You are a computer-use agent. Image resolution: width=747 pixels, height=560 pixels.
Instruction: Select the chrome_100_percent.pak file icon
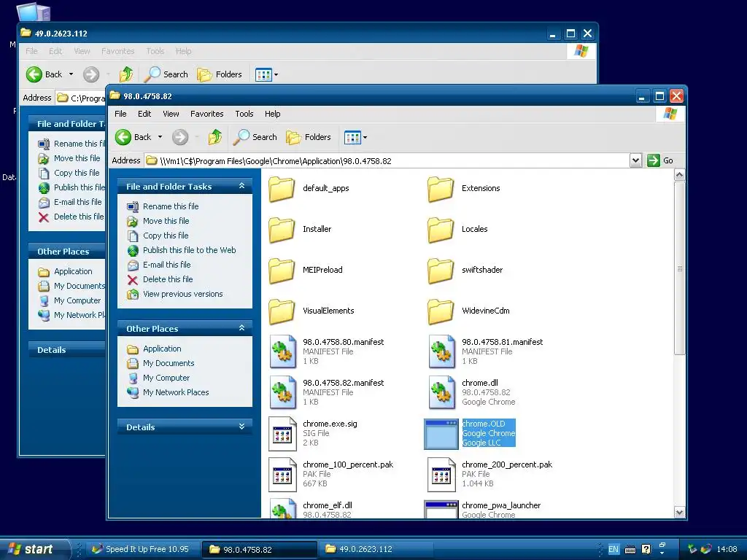(282, 474)
